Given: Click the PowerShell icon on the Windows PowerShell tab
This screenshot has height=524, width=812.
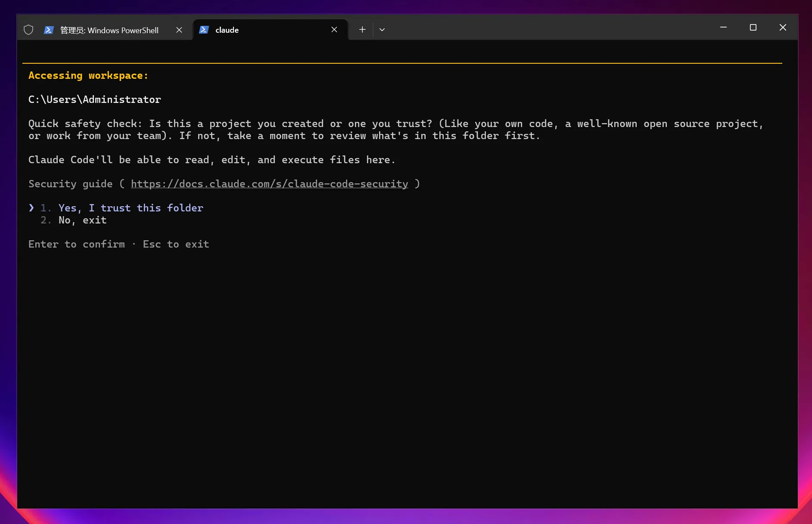Looking at the screenshot, I should [x=49, y=30].
